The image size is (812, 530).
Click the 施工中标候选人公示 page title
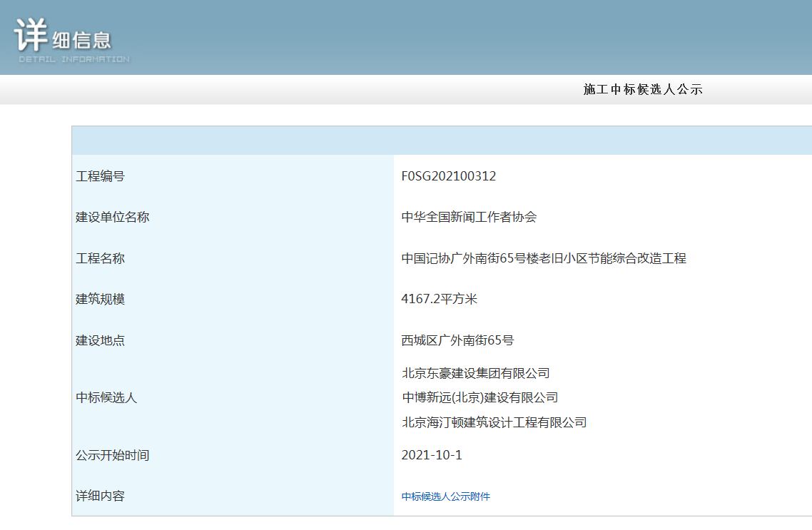point(643,90)
